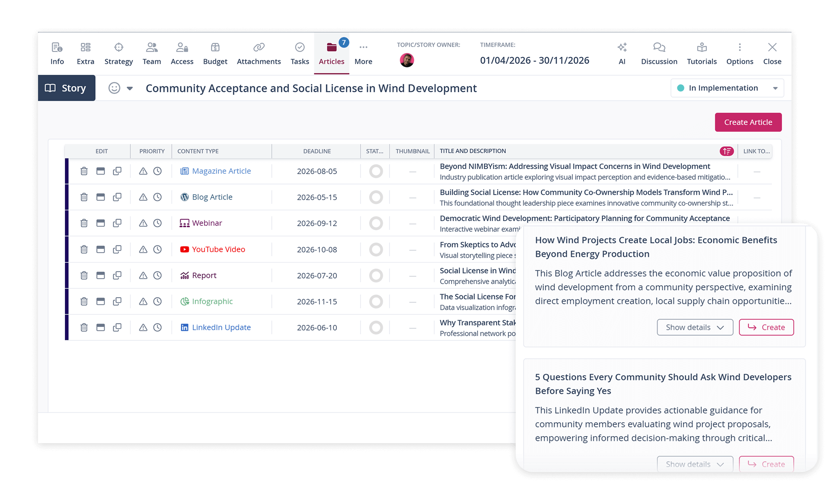The image size is (830, 504).
Task: Click the sort control in the title column
Action: tap(727, 151)
